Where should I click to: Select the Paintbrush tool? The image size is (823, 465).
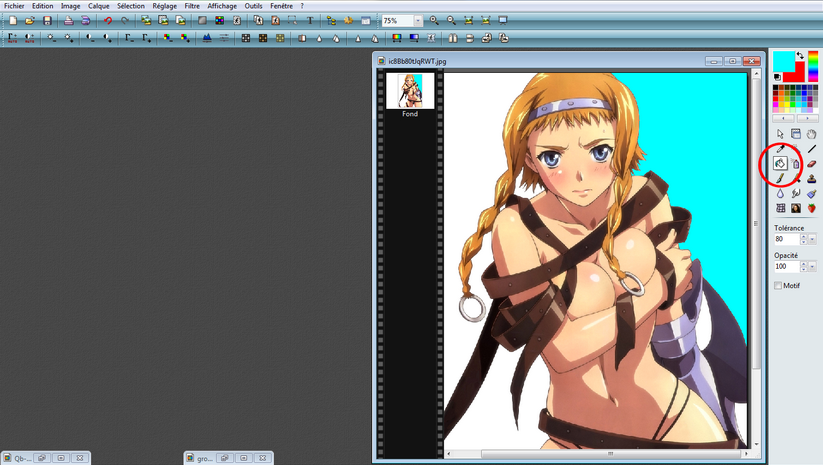pyautogui.click(x=780, y=179)
